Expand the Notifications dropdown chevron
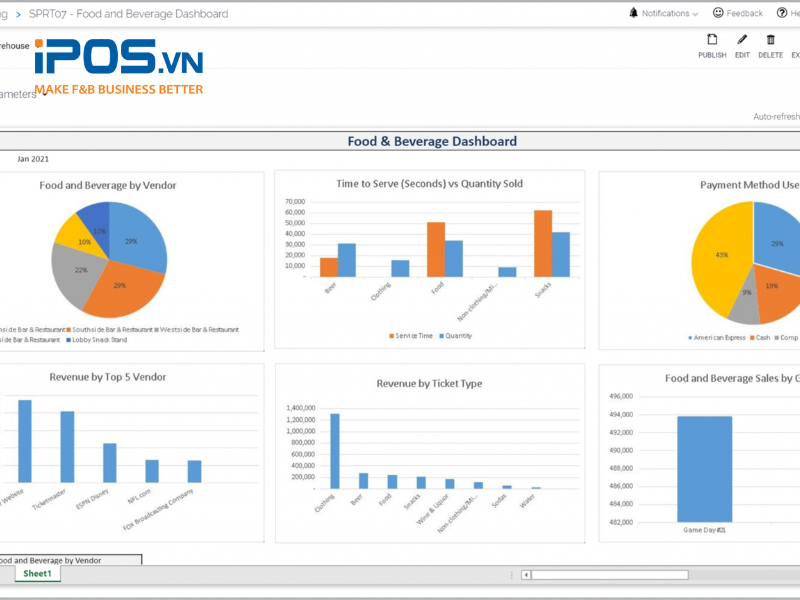This screenshot has width=800, height=600. point(695,14)
